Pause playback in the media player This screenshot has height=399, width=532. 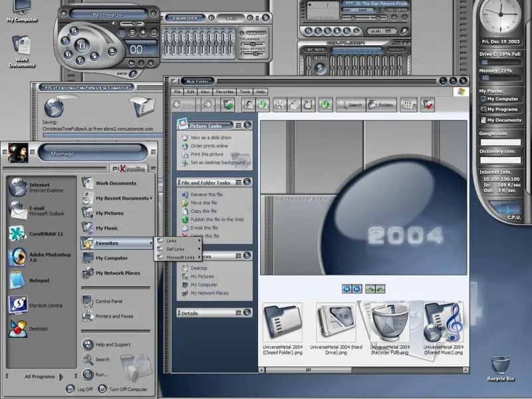pyautogui.click(x=82, y=46)
